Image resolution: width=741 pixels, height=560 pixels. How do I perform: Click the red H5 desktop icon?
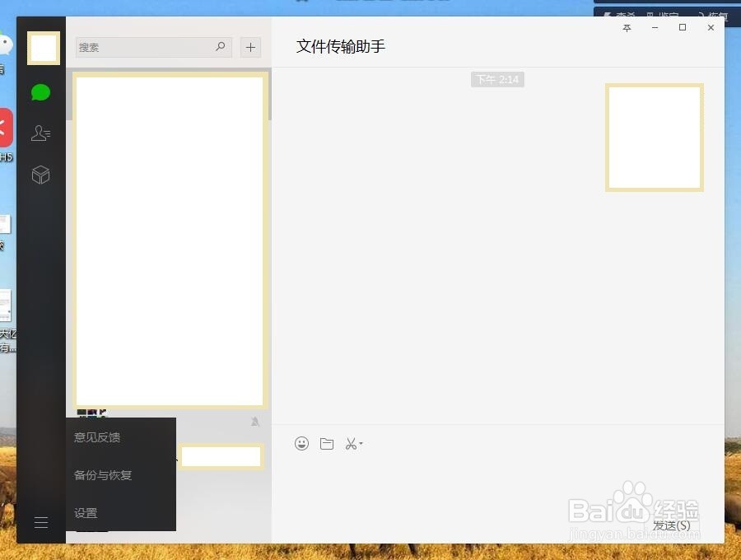click(x=6, y=128)
